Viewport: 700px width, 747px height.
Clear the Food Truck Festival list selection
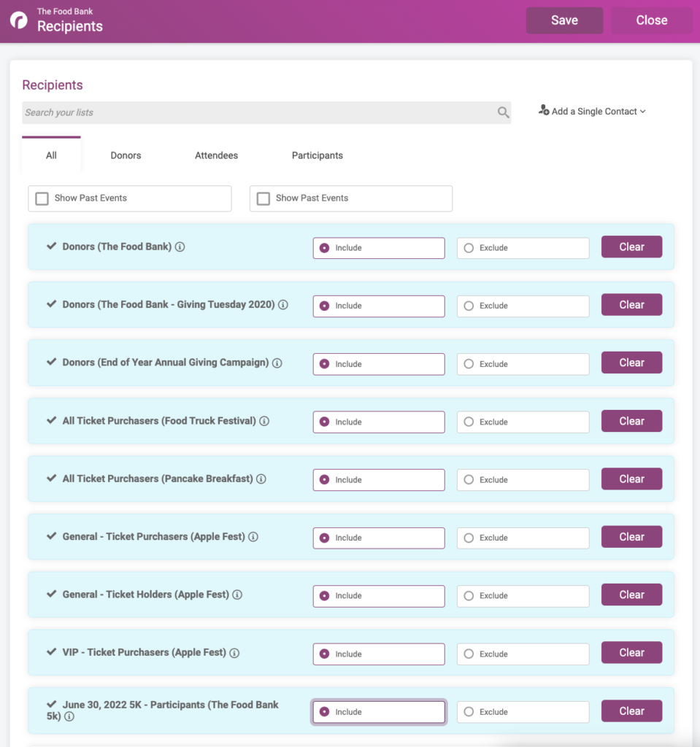(631, 421)
